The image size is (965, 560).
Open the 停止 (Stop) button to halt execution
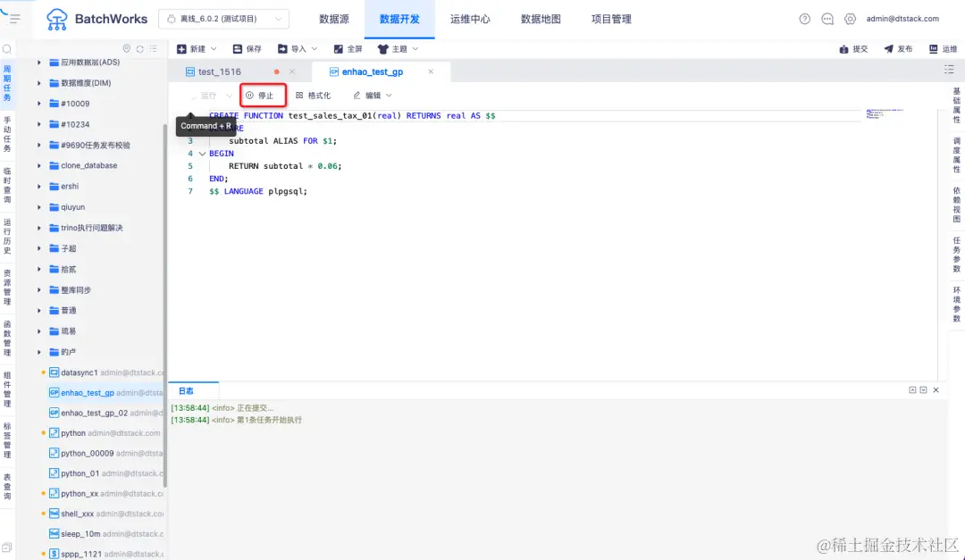pos(263,95)
